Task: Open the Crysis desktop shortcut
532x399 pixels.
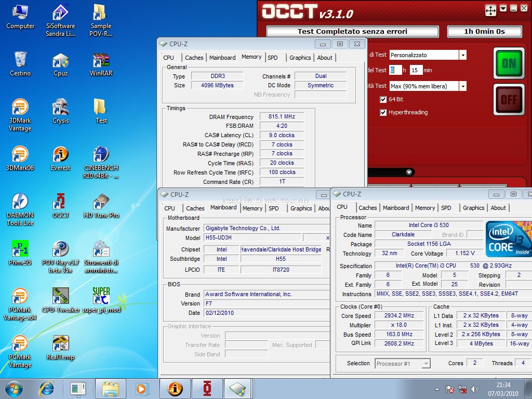Action: pos(60,111)
